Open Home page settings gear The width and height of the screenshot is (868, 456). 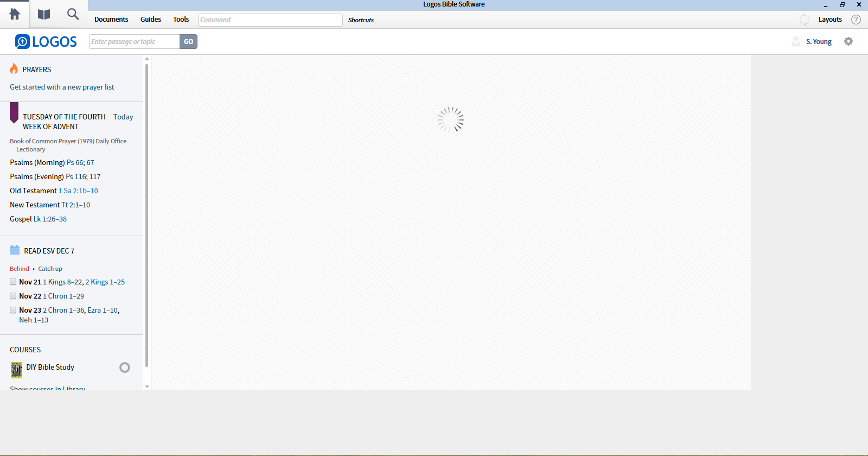[x=848, y=41]
